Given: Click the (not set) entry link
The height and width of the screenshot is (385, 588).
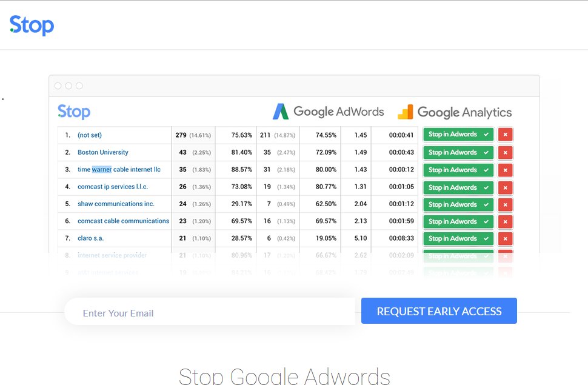Looking at the screenshot, I should coord(90,135).
